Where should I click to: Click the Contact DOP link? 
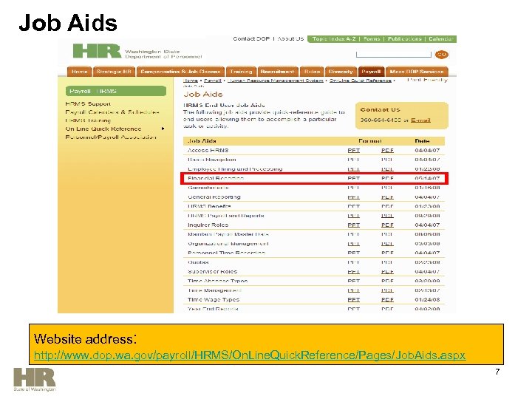251,38
